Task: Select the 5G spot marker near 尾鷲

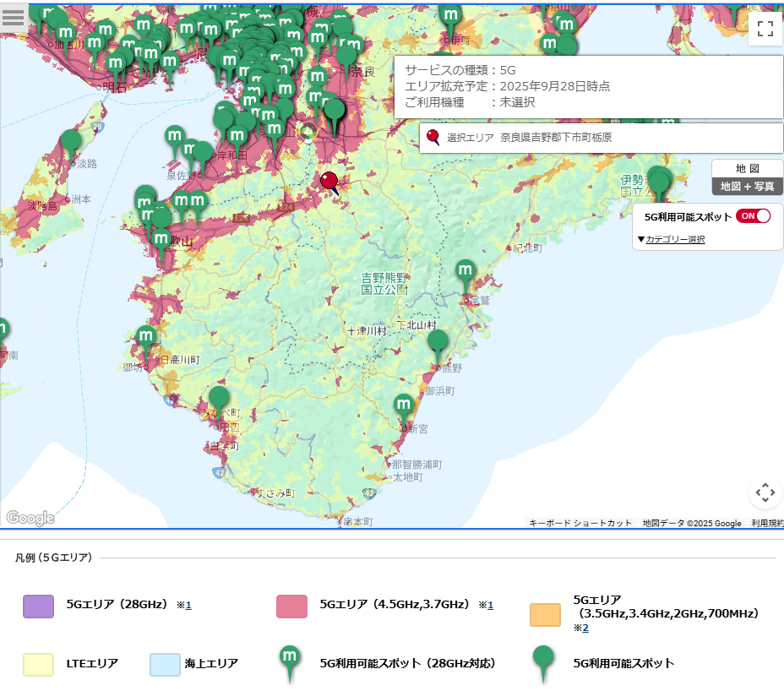Action: [x=465, y=272]
